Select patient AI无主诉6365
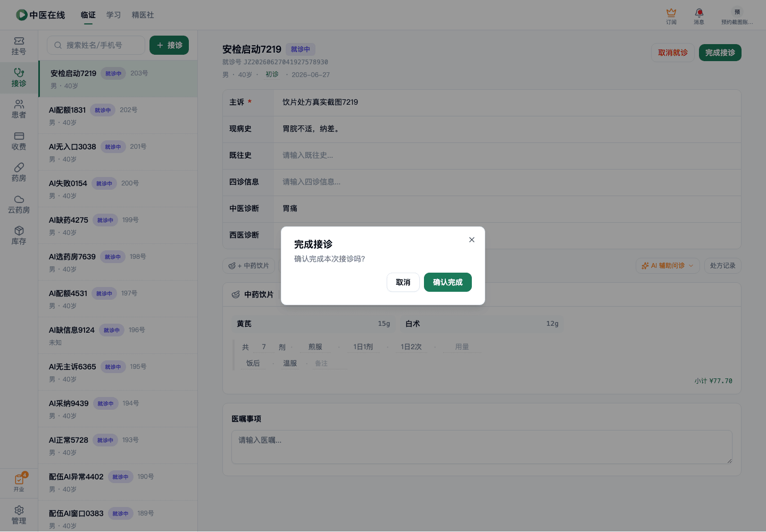 pos(118,372)
